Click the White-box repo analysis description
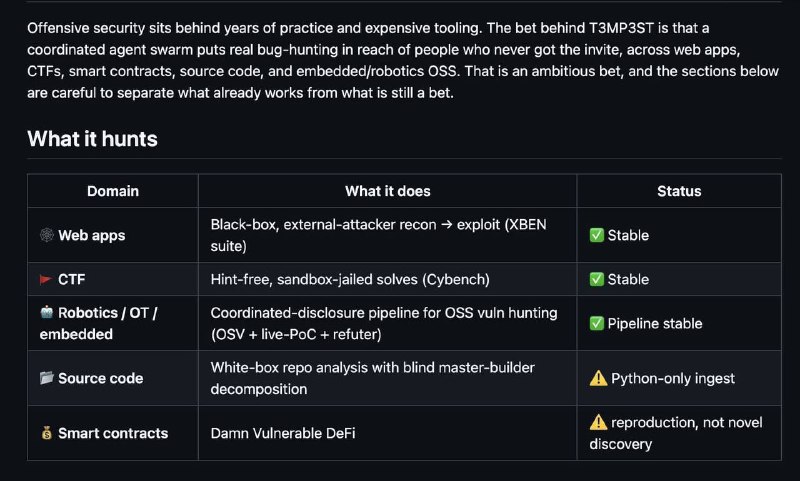800x481 pixels. click(372, 378)
